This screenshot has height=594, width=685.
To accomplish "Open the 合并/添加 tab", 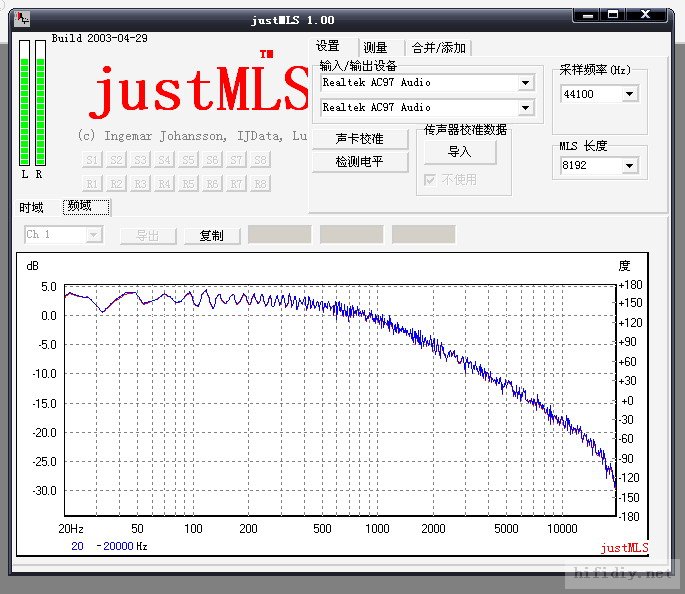I will [438, 47].
